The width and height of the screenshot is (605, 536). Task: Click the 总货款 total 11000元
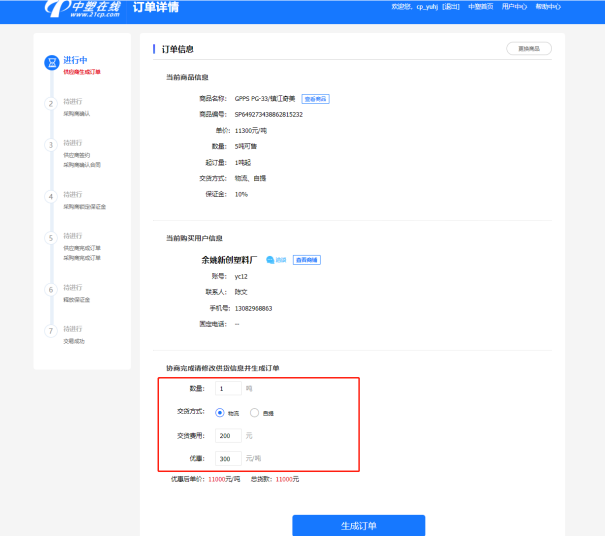coord(287,479)
